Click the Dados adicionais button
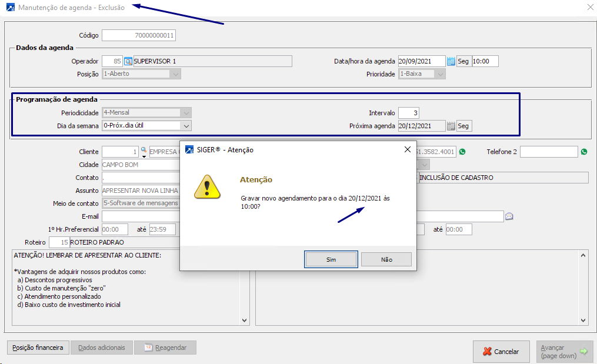This screenshot has width=597, height=364. (x=102, y=348)
